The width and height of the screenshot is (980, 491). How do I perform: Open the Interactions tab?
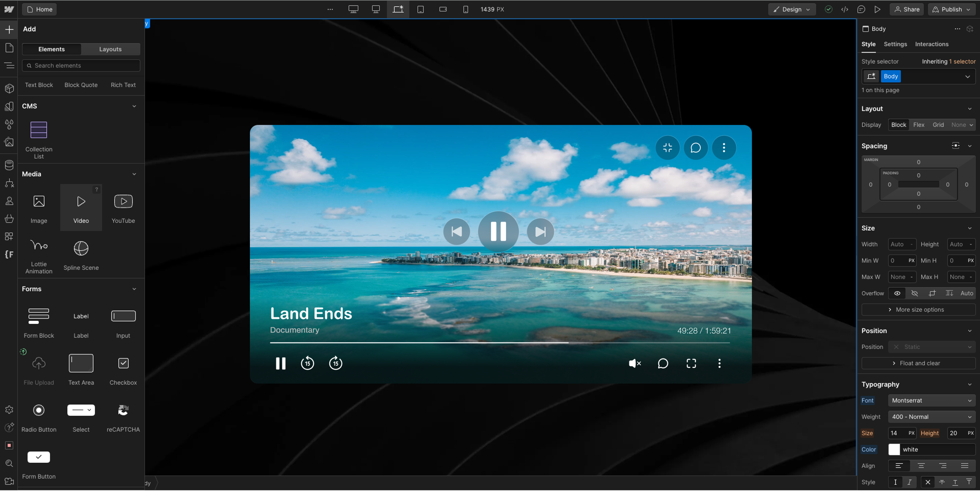coord(931,44)
